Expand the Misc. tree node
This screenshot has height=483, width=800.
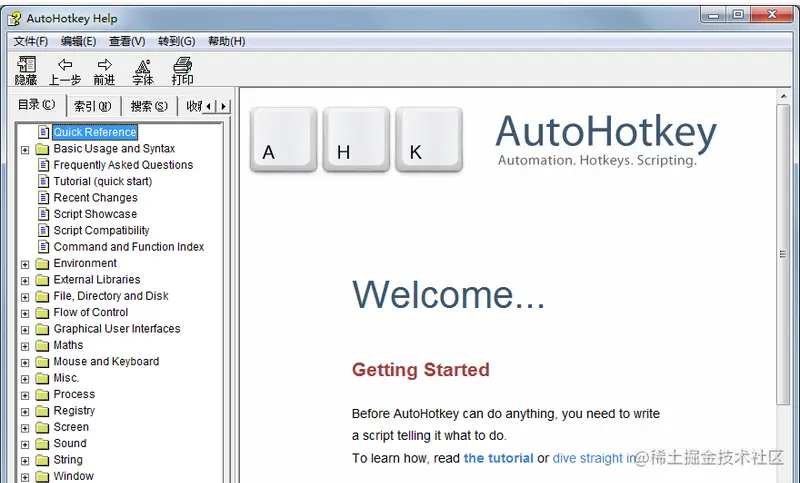click(25, 379)
